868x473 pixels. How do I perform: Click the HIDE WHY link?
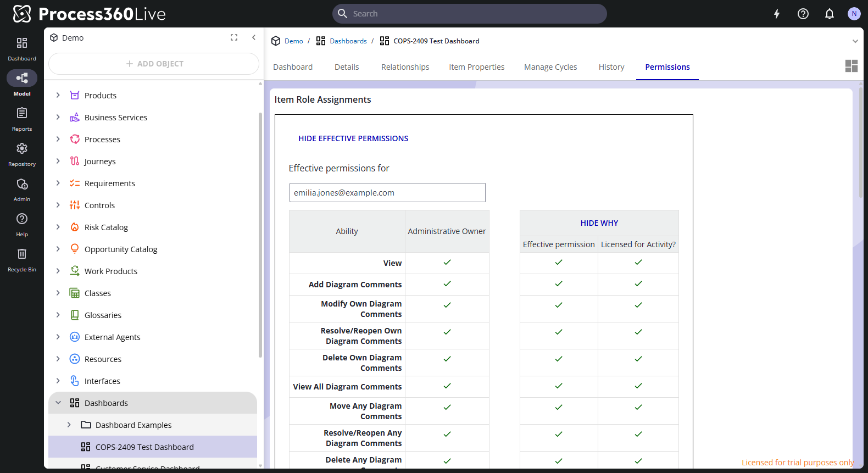point(599,223)
